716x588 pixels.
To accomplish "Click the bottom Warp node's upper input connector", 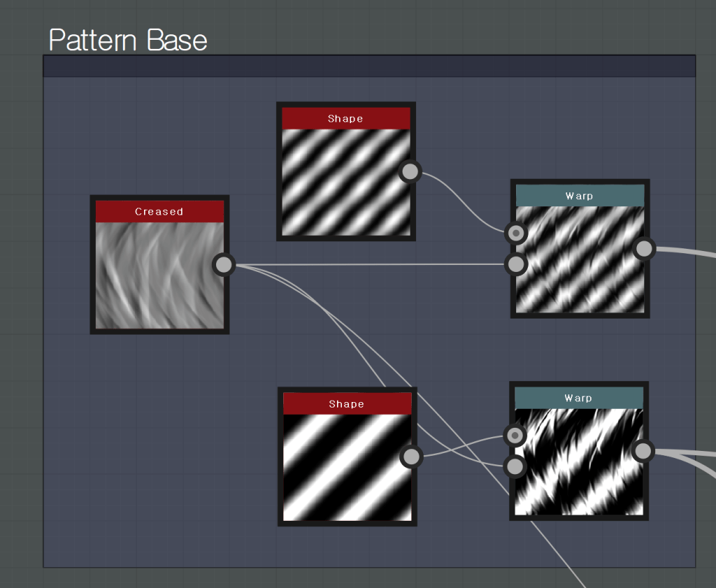I will click(x=515, y=436).
